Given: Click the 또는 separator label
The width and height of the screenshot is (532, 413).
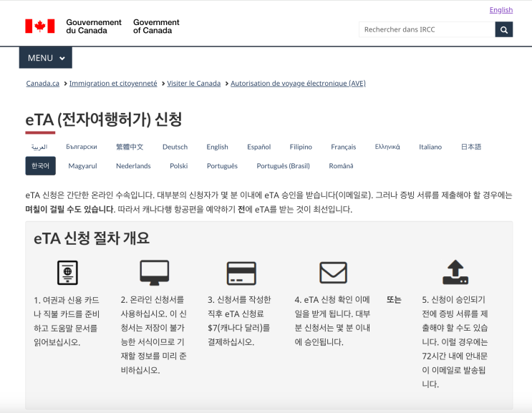Looking at the screenshot, I should [x=394, y=300].
